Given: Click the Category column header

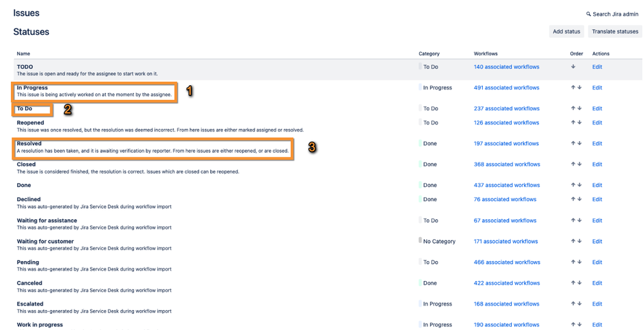Looking at the screenshot, I should (429, 53).
